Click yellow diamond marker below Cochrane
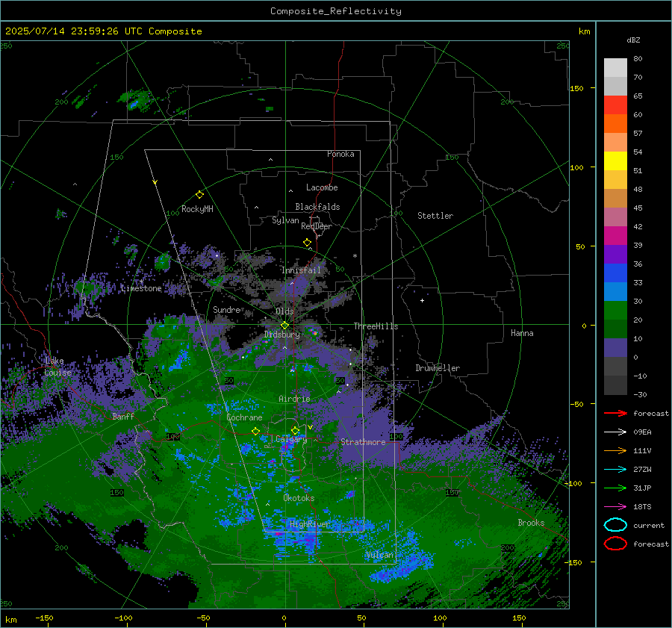Image resolution: width=672 pixels, height=628 pixels. tap(255, 432)
